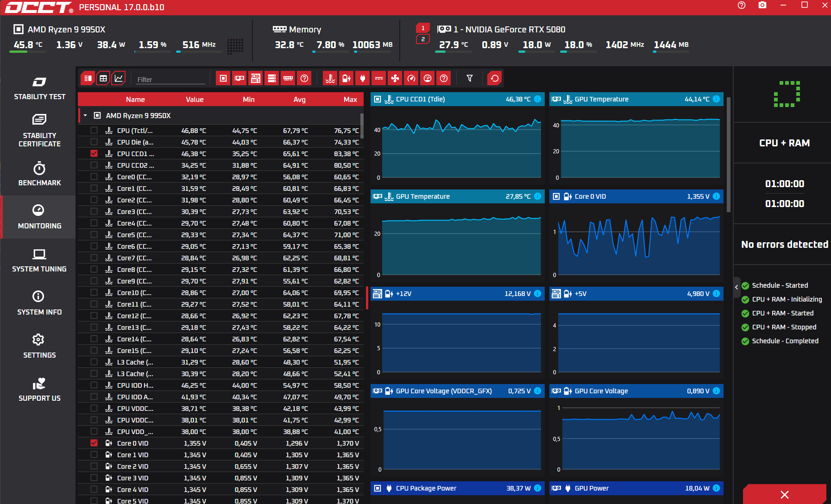This screenshot has width=831, height=504.
Task: Toggle the usage gauge sensor filter
Action: point(428,78)
